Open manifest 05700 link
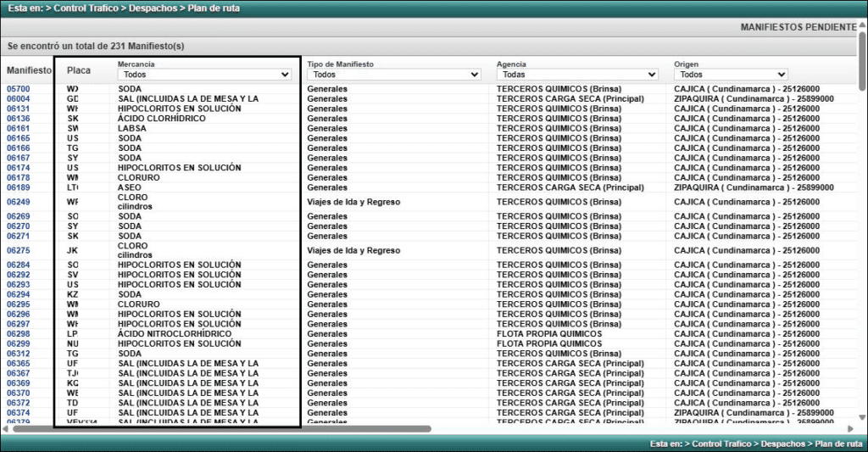This screenshot has height=452, width=868. click(x=19, y=89)
